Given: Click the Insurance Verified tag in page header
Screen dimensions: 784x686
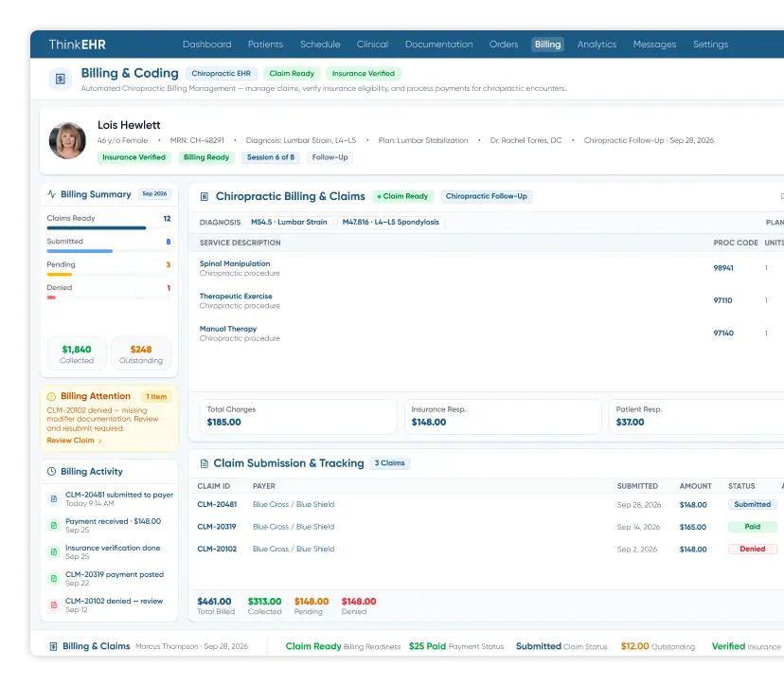Looking at the screenshot, I should point(363,74).
